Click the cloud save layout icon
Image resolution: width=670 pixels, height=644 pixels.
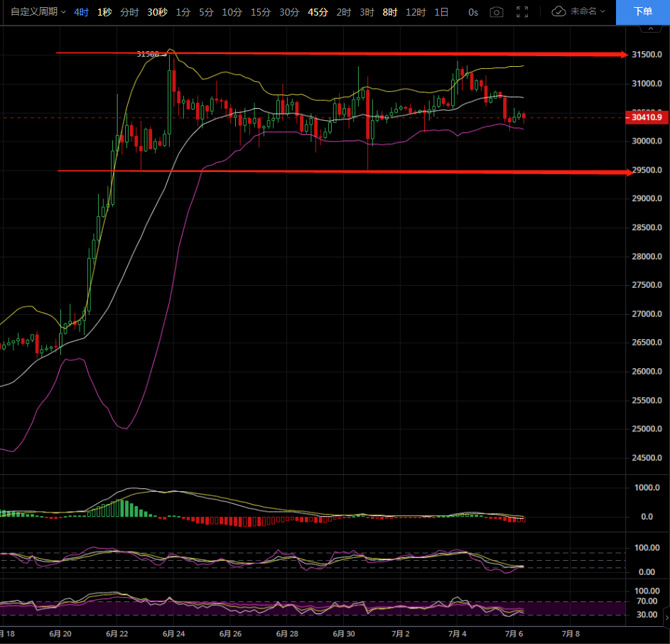pyautogui.click(x=559, y=12)
